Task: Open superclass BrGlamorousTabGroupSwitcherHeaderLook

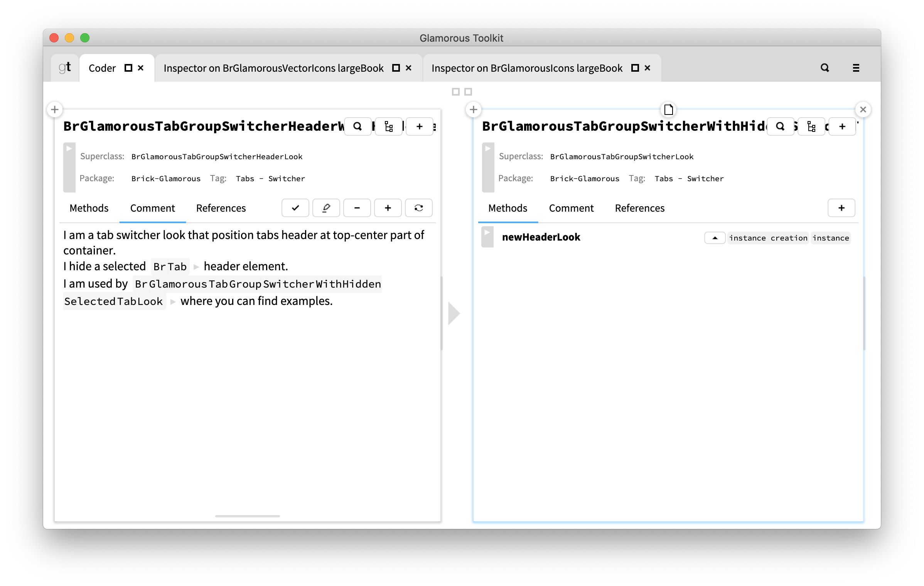Action: [217, 157]
